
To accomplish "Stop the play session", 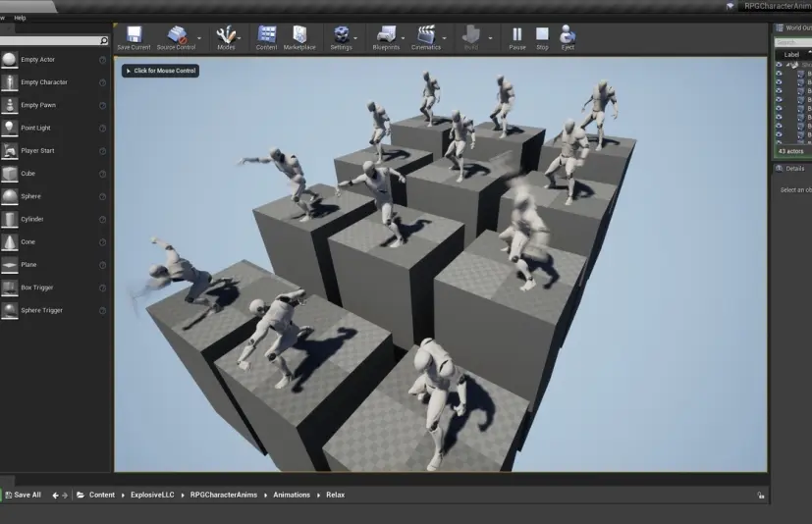I will [542, 36].
